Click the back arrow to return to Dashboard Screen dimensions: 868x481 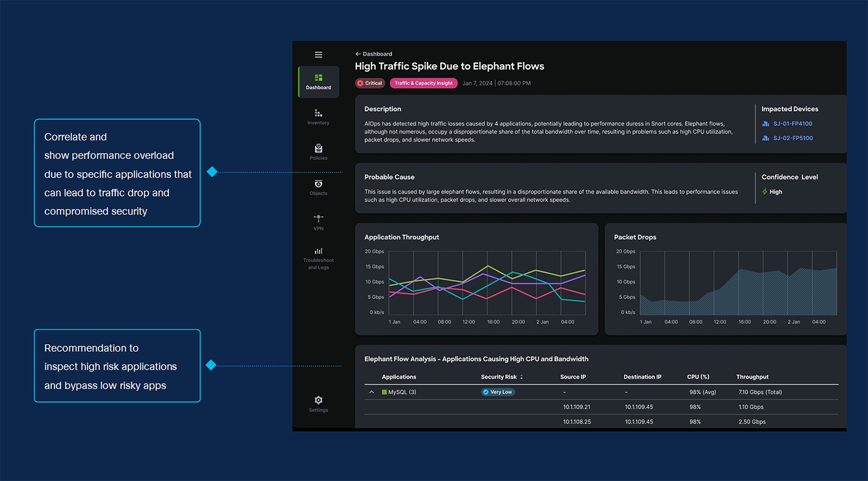click(x=358, y=53)
